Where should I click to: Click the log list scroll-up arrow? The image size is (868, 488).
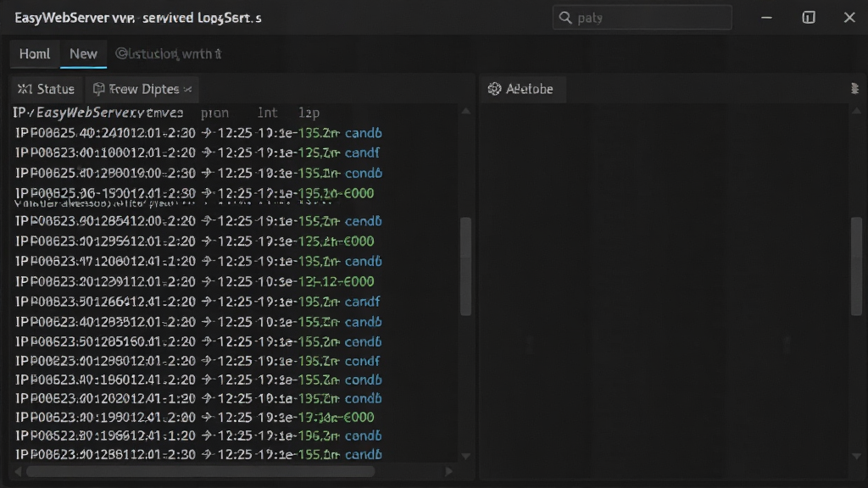tap(466, 111)
